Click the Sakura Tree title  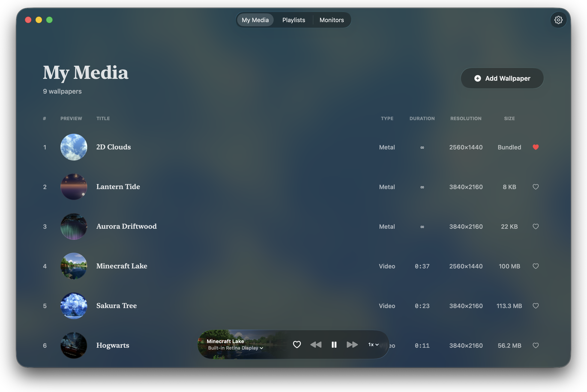[x=117, y=306]
